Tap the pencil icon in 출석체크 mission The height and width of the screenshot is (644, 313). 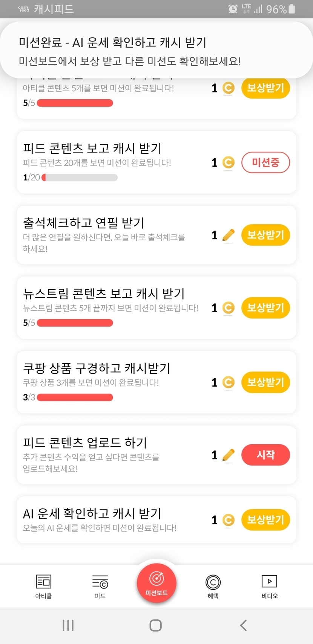[x=229, y=235]
